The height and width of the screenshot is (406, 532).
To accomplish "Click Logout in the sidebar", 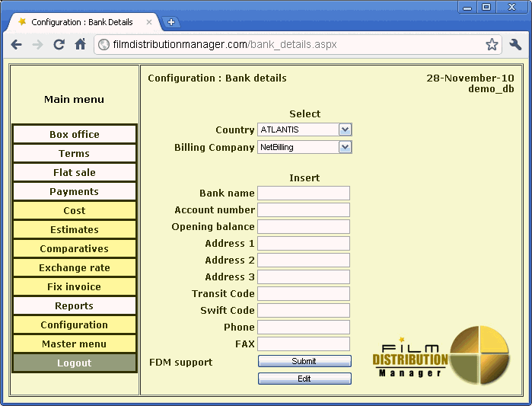I will pos(75,363).
